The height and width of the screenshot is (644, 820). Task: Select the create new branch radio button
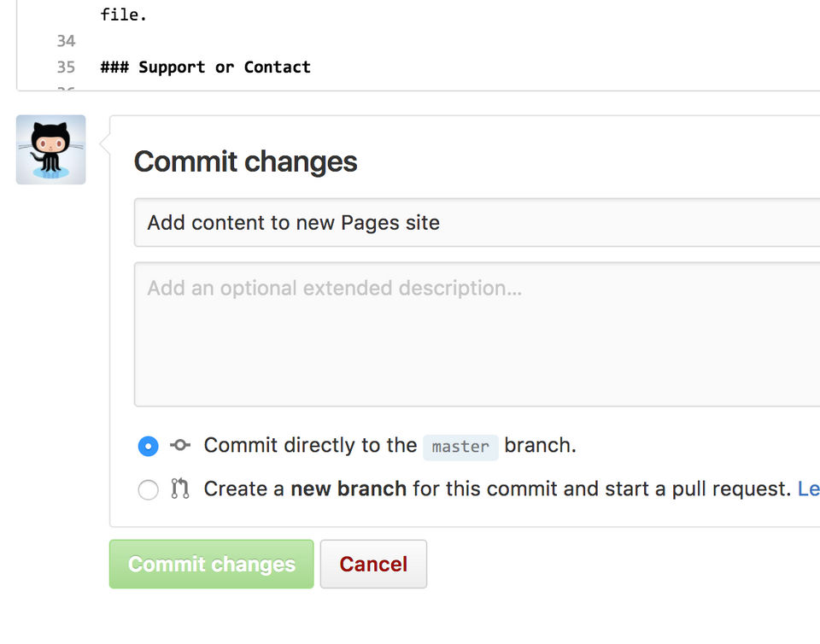[148, 489]
